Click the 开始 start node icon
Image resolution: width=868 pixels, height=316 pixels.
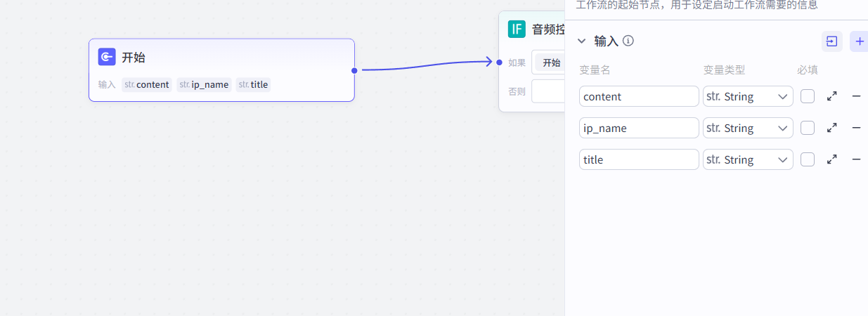[x=107, y=57]
